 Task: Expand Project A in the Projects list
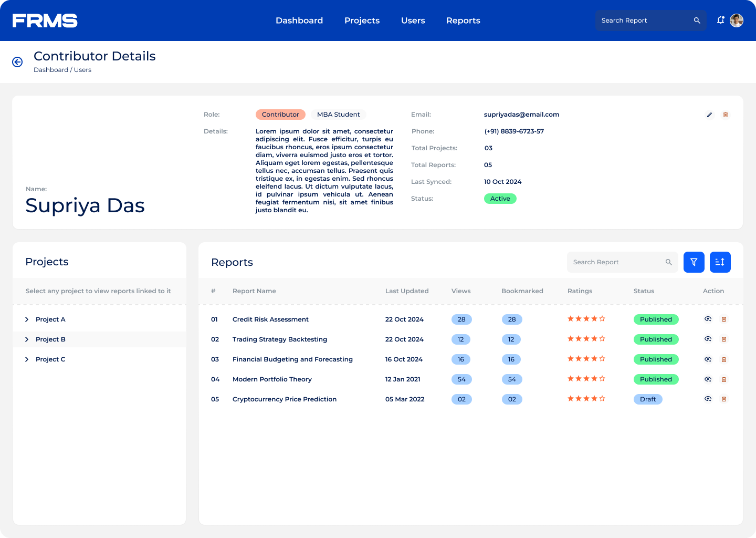(x=27, y=319)
